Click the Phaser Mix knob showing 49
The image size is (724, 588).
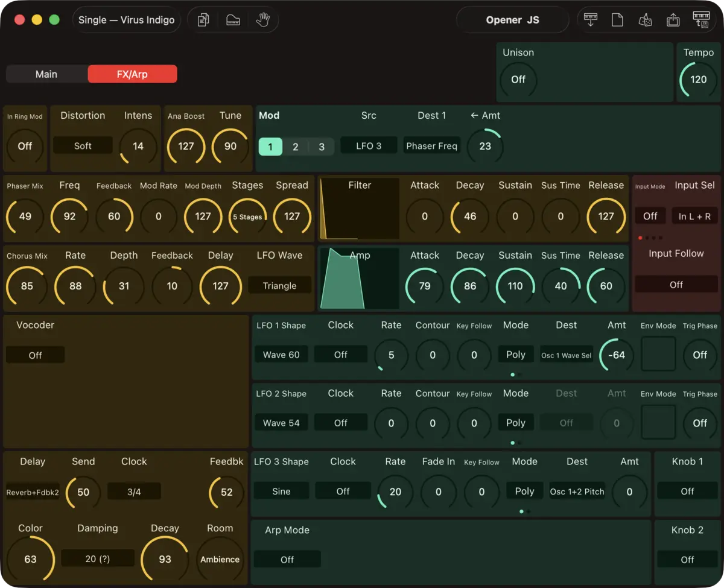[x=25, y=216]
